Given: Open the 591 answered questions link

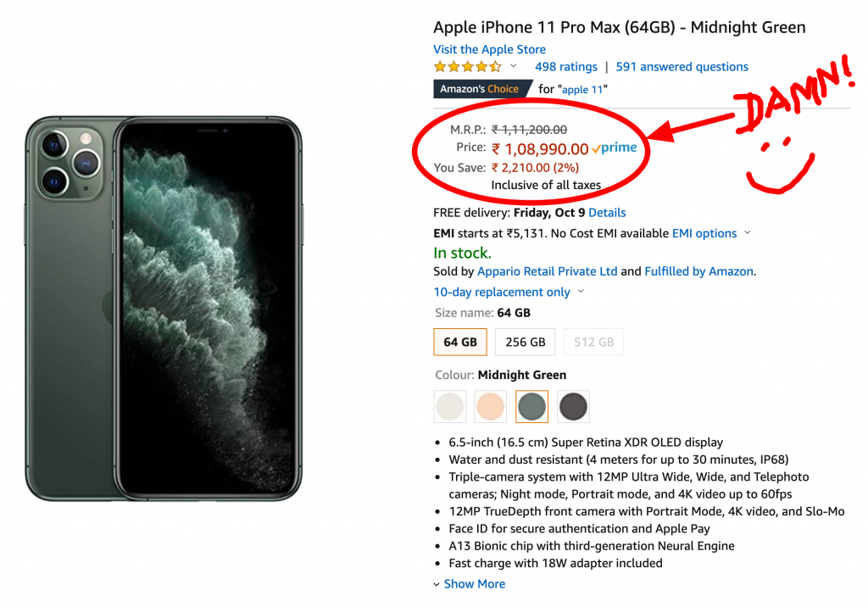Looking at the screenshot, I should [x=682, y=67].
